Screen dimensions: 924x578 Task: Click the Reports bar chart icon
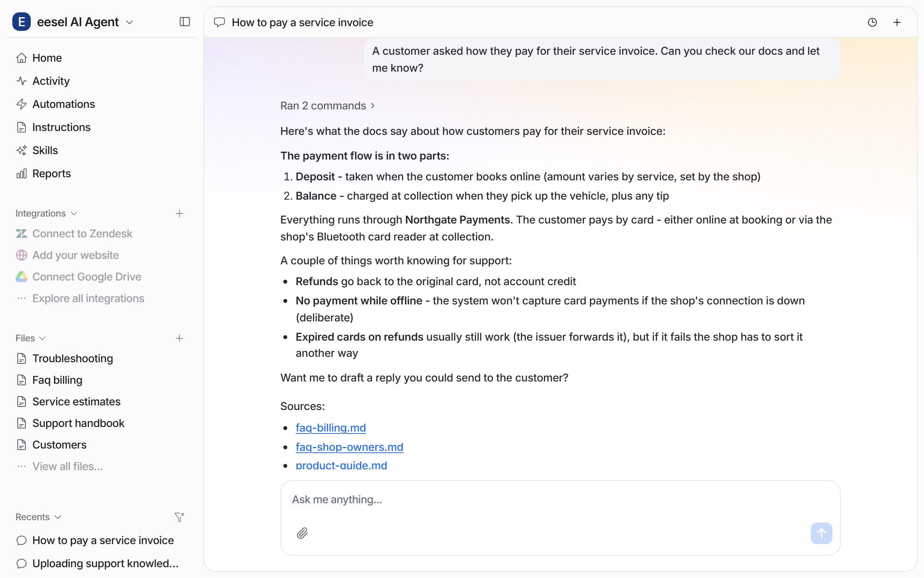(22, 173)
